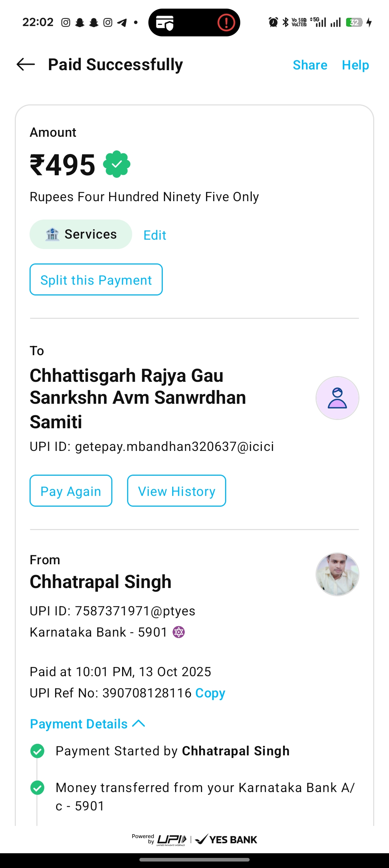Tap the battery indicator in status bar
This screenshot has width=389, height=868.
354,22
